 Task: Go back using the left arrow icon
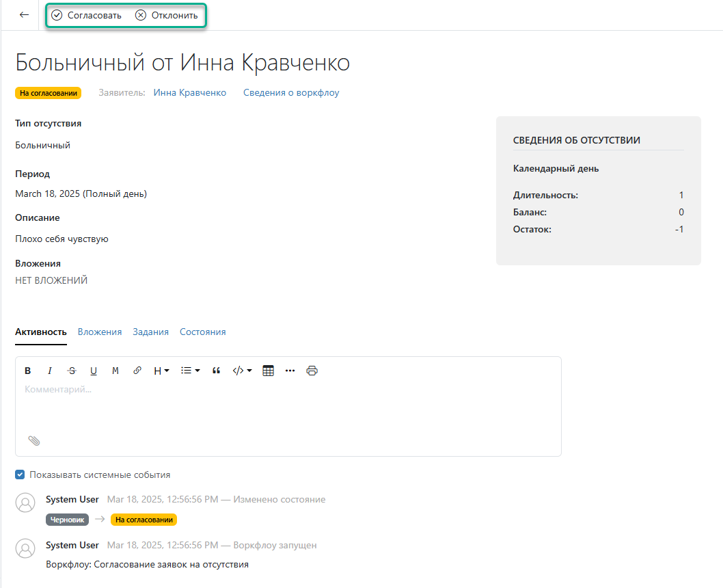click(x=24, y=15)
